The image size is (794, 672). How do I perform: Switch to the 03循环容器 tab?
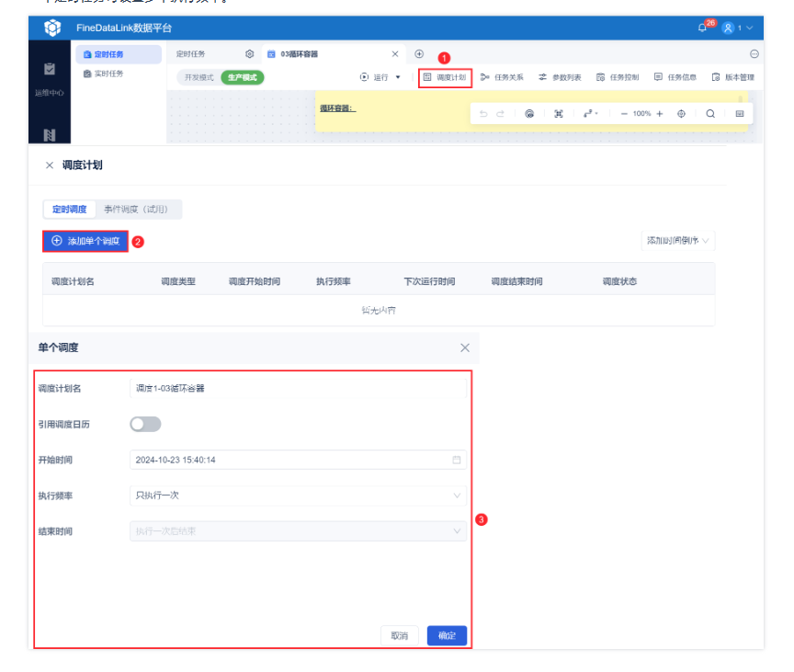[299, 54]
